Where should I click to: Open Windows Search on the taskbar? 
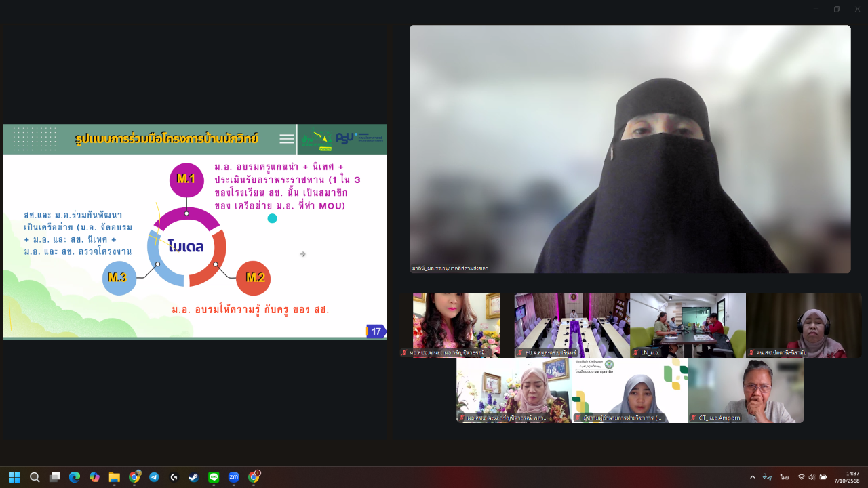tap(35, 477)
